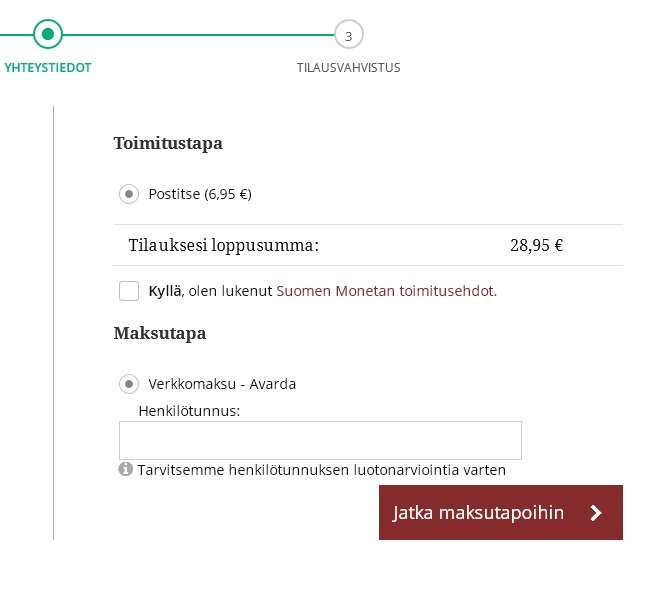Image resolution: width=648 pixels, height=602 pixels.
Task: Tick the Kyllä terms acceptance checkbox
Action: click(129, 291)
